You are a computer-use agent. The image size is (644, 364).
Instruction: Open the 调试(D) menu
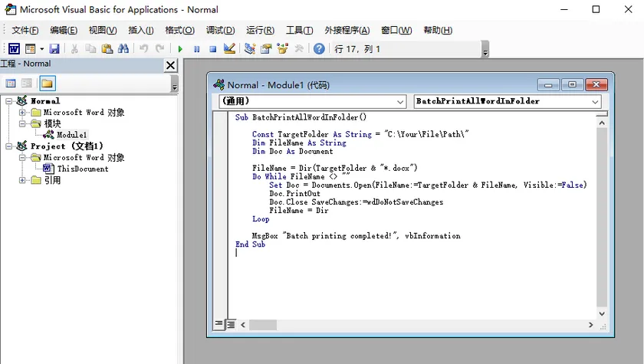point(221,31)
